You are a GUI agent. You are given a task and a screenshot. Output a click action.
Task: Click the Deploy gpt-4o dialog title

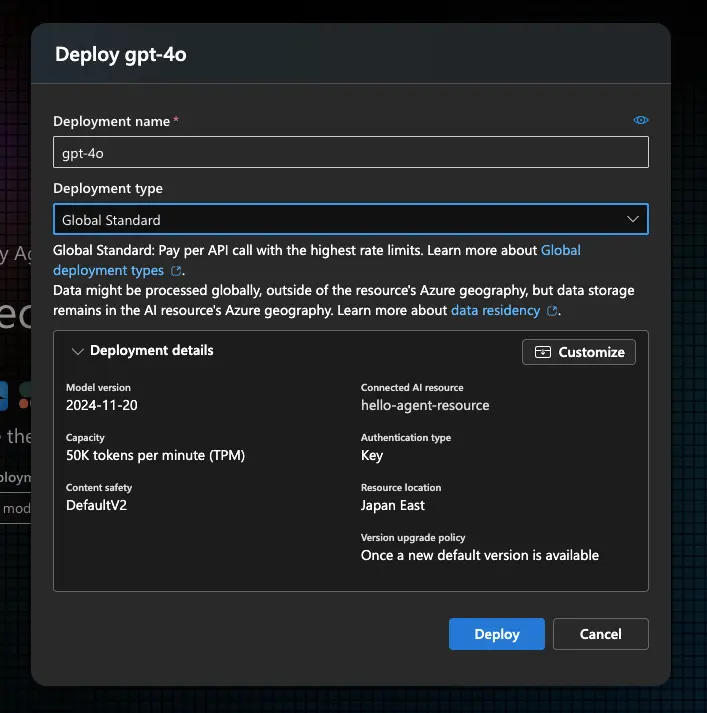(120, 55)
